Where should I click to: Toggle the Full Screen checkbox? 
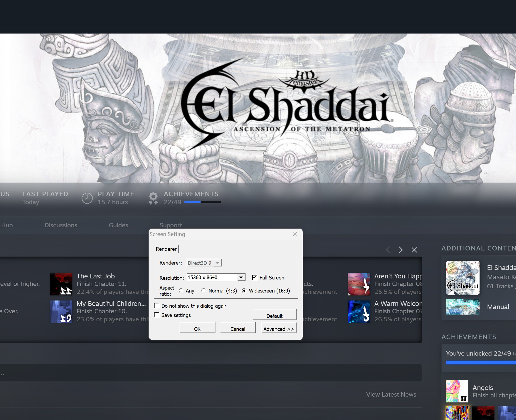(255, 278)
